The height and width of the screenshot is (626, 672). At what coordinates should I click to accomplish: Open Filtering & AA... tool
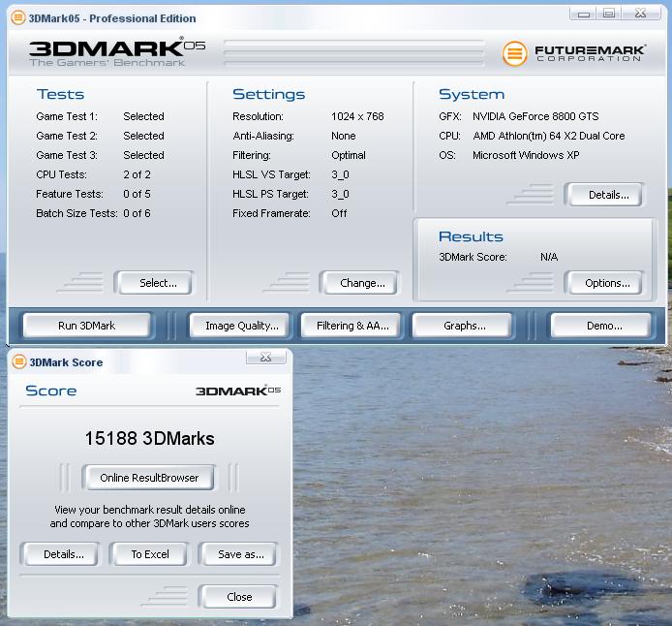tap(351, 326)
